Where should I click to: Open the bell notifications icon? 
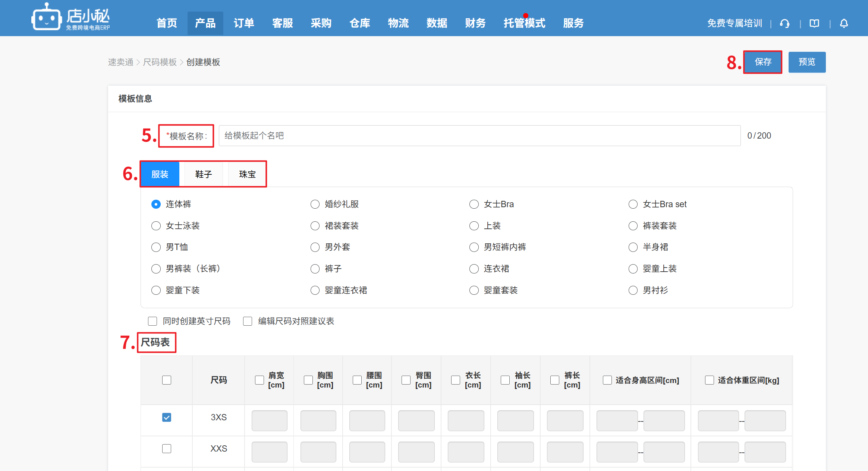844,23
